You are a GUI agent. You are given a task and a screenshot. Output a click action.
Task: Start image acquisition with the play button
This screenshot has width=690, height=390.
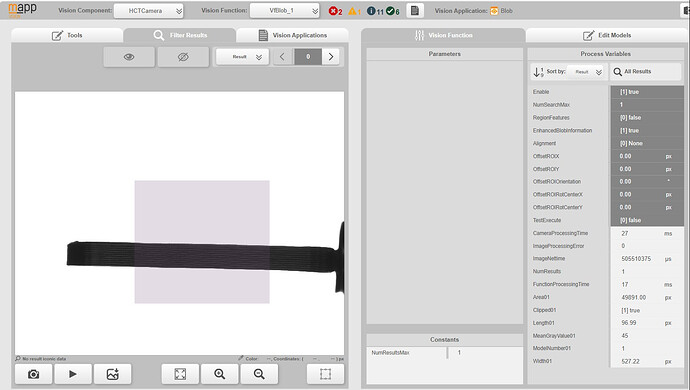click(x=73, y=374)
